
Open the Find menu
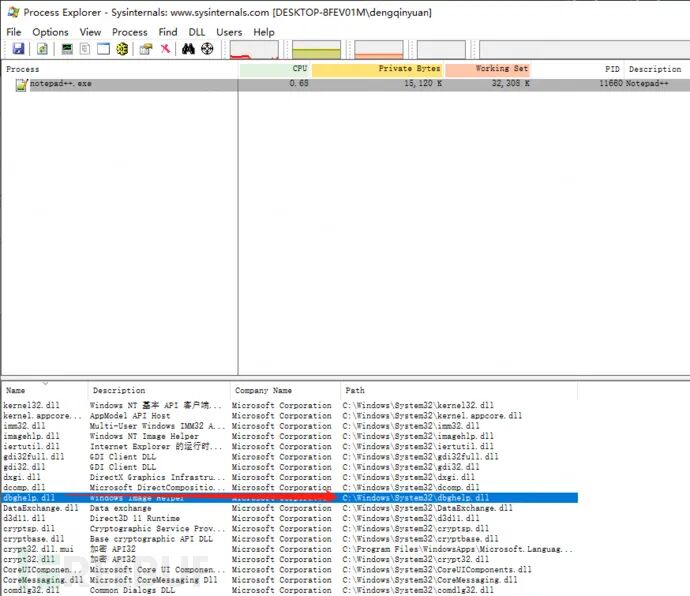168,32
